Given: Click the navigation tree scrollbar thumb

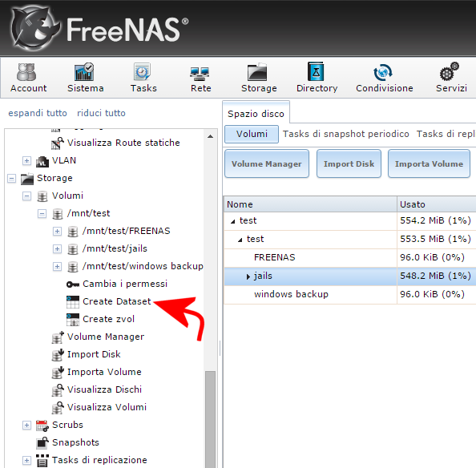Looking at the screenshot, I should [x=210, y=419].
